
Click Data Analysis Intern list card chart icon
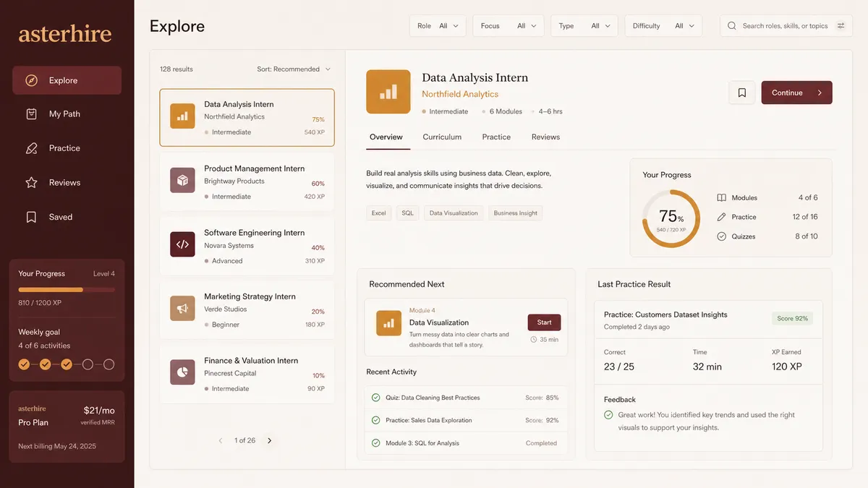point(182,116)
